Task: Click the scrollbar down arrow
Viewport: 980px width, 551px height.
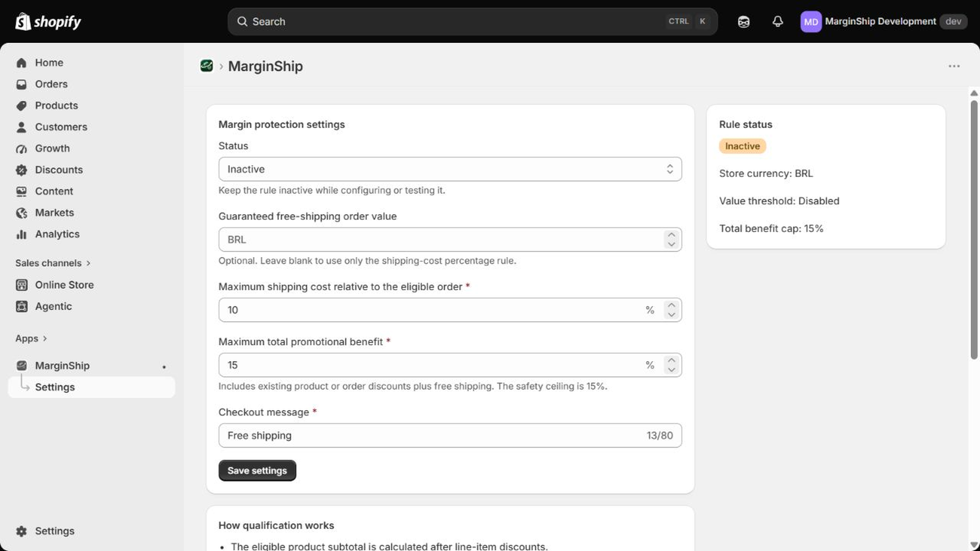Action: pyautogui.click(x=974, y=545)
